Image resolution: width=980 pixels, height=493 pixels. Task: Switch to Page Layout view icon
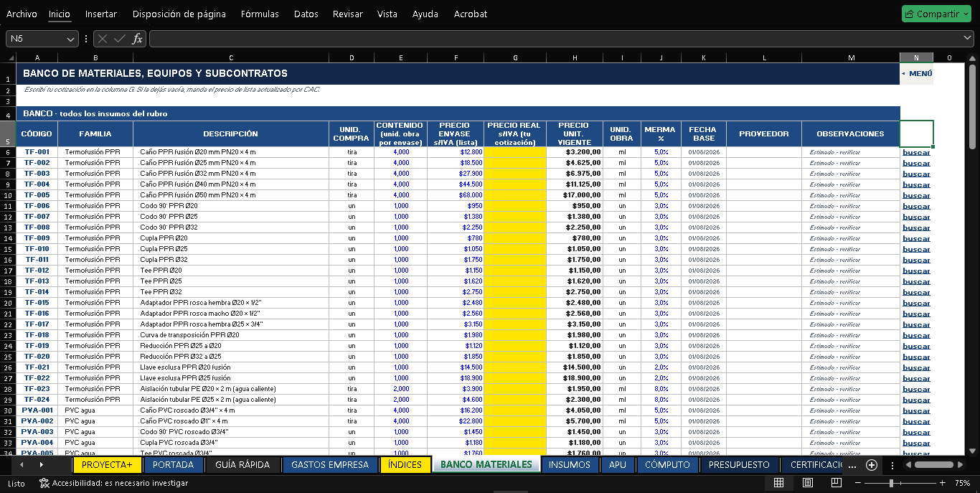tap(808, 484)
